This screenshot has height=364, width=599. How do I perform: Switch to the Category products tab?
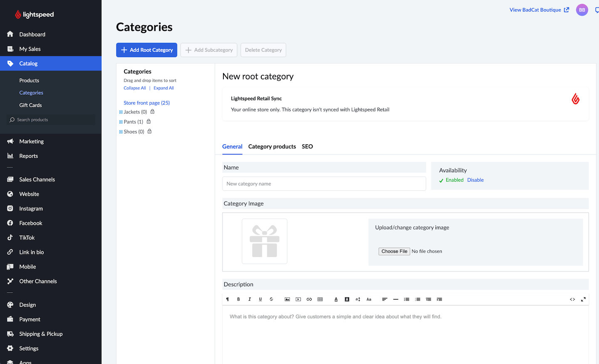(272, 147)
